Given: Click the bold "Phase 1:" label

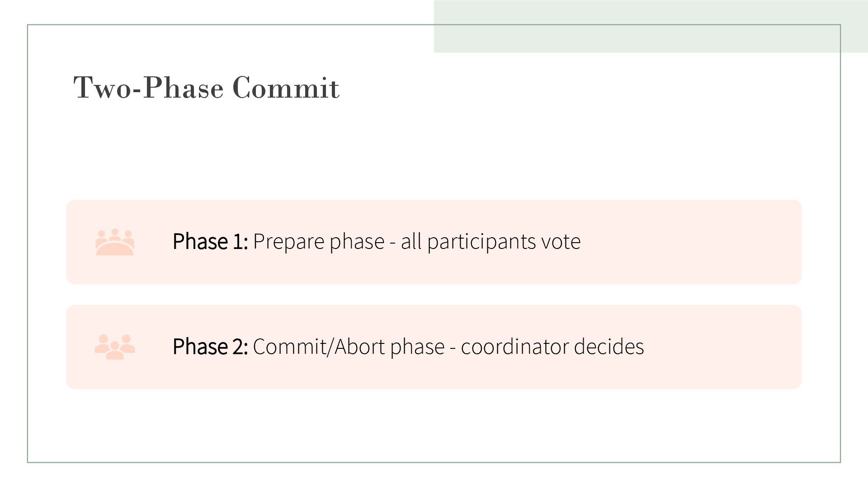Looking at the screenshot, I should pyautogui.click(x=210, y=241).
